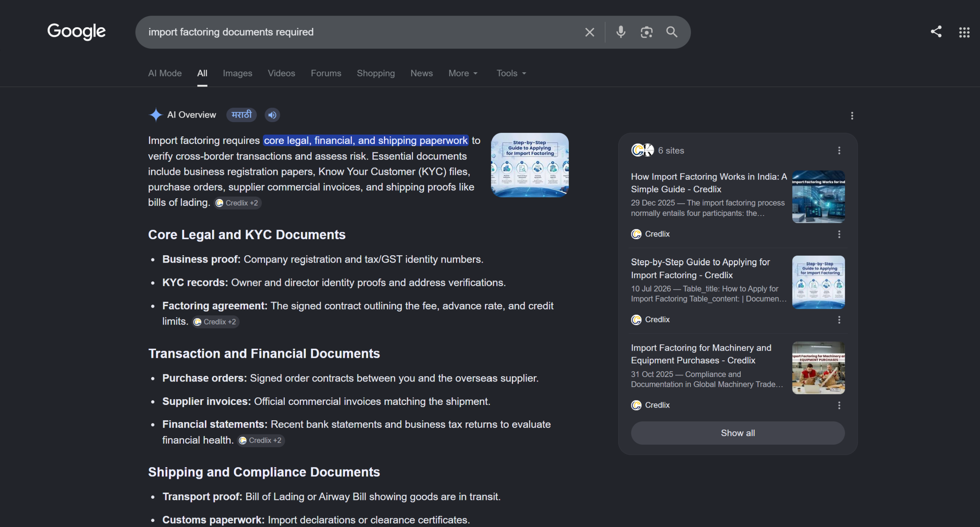
Task: Start voice search with the microphone icon
Action: tap(621, 32)
